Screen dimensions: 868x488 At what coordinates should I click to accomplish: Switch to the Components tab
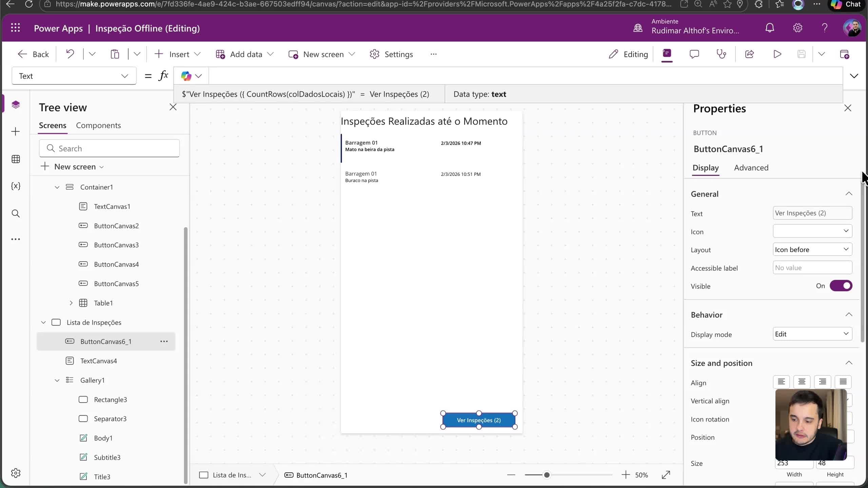(x=98, y=125)
